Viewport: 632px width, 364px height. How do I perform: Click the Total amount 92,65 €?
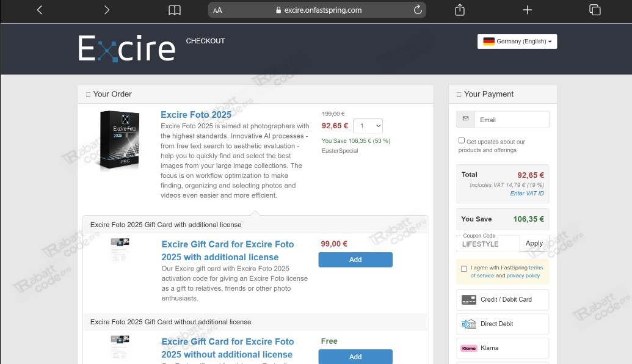[531, 175]
